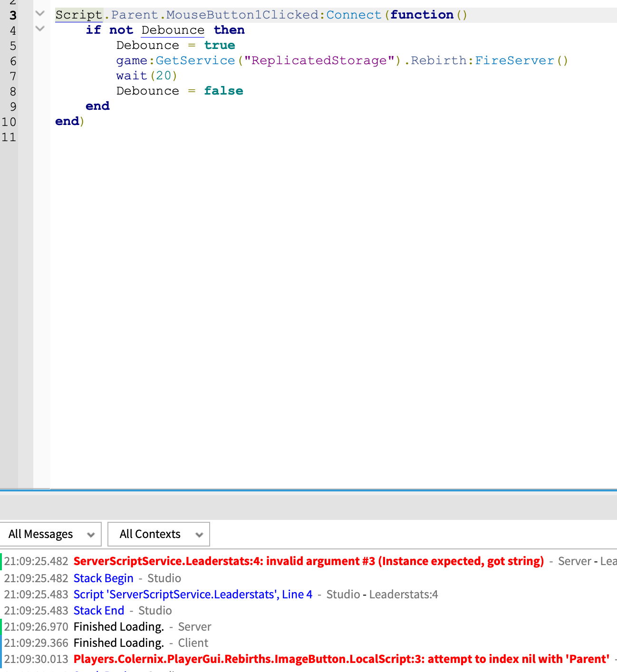Open Leaderstats at Line 4 via stack trace link
The width and height of the screenshot is (617, 672).
(192, 594)
